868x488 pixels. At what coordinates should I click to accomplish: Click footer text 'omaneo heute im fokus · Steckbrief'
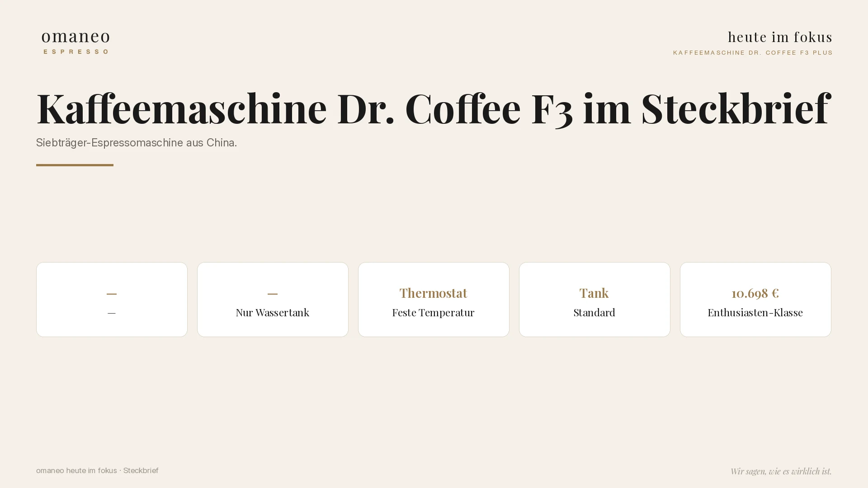(x=97, y=470)
